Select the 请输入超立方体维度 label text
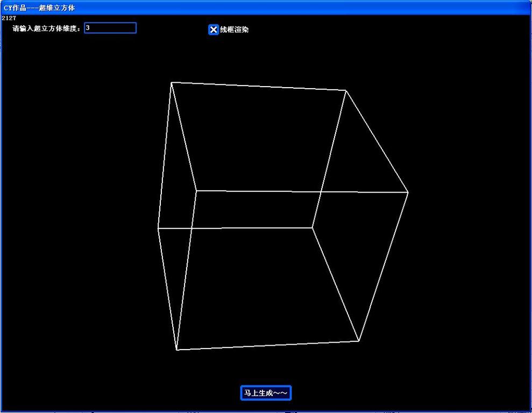 tap(47, 29)
